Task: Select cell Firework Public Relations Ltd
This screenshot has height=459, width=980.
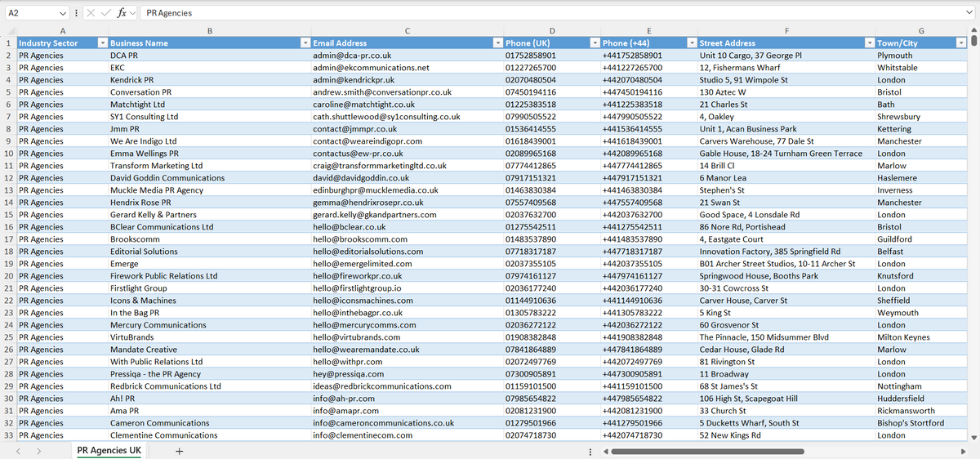Action: (210, 276)
